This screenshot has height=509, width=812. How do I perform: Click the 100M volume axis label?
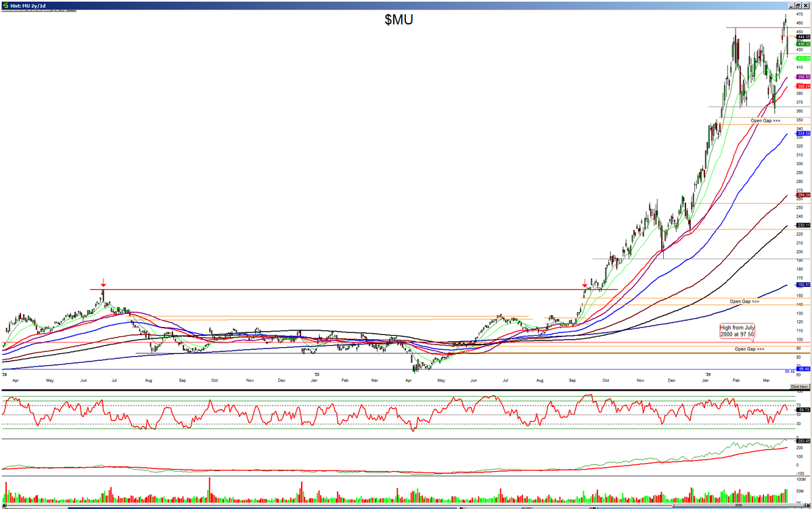pyautogui.click(x=801, y=478)
